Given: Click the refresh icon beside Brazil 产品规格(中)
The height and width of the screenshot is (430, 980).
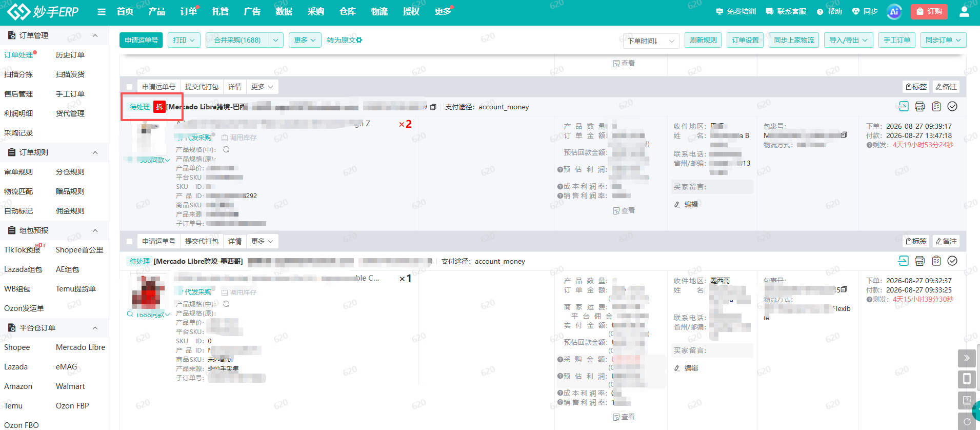Looking at the screenshot, I should tap(226, 149).
